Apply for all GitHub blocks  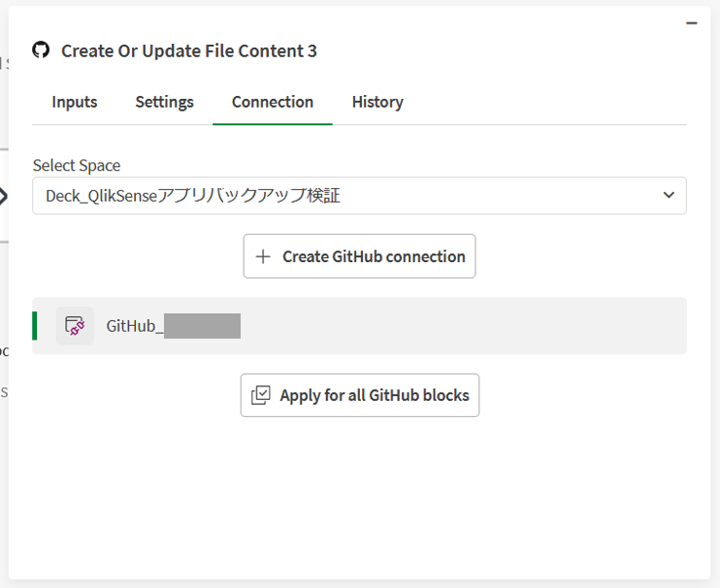click(360, 395)
